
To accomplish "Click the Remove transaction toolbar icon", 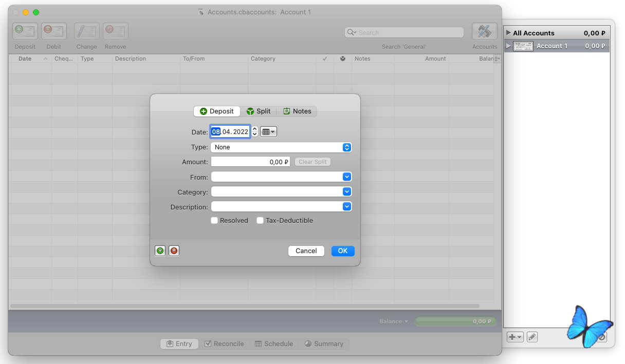I will click(x=116, y=31).
